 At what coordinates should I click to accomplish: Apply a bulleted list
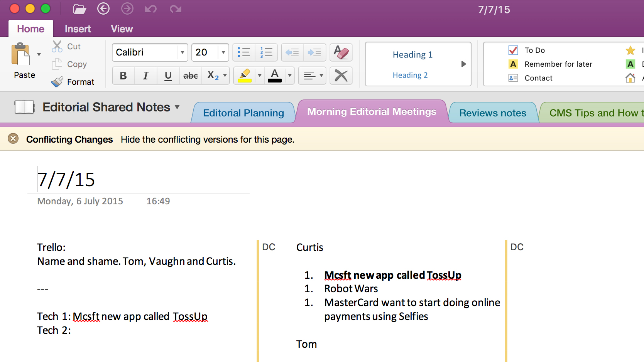244,52
